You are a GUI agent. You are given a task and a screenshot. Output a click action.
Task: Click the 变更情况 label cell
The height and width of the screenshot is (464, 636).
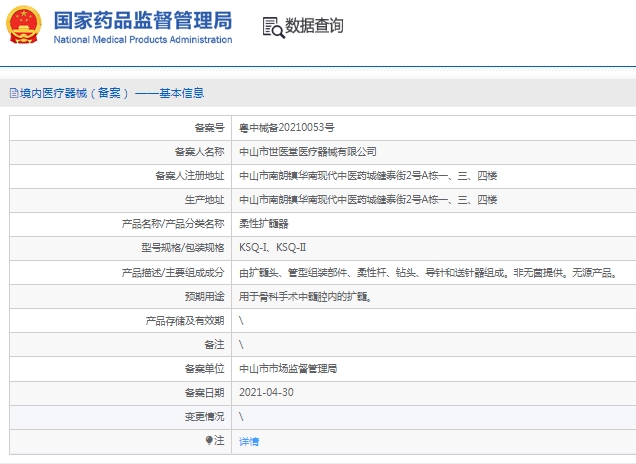(120, 417)
